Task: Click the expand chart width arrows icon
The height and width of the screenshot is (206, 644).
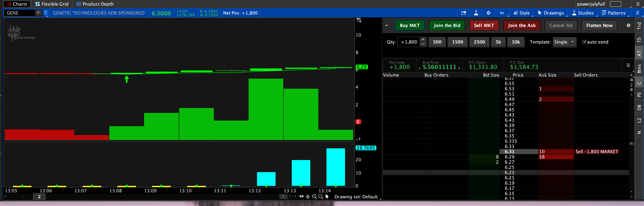Action: point(301,197)
